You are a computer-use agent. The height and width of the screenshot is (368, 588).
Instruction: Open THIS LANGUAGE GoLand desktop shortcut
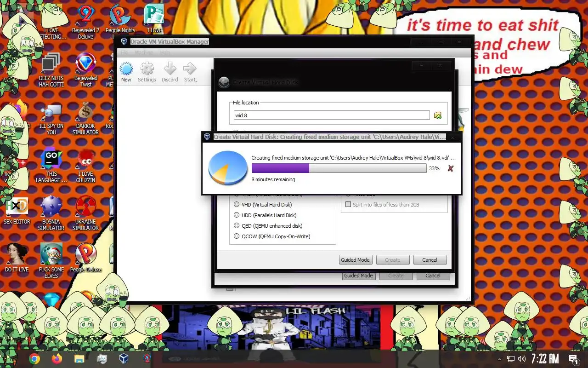point(51,166)
